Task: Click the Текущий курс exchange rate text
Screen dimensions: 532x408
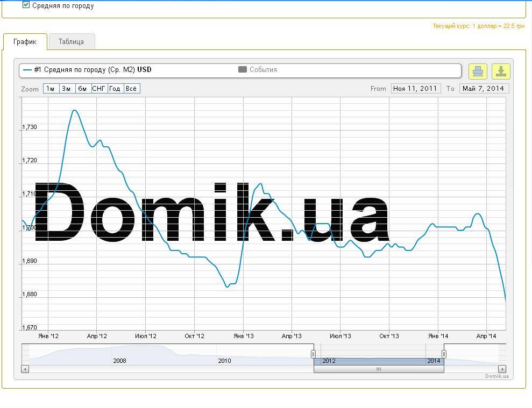Action: 478,26
